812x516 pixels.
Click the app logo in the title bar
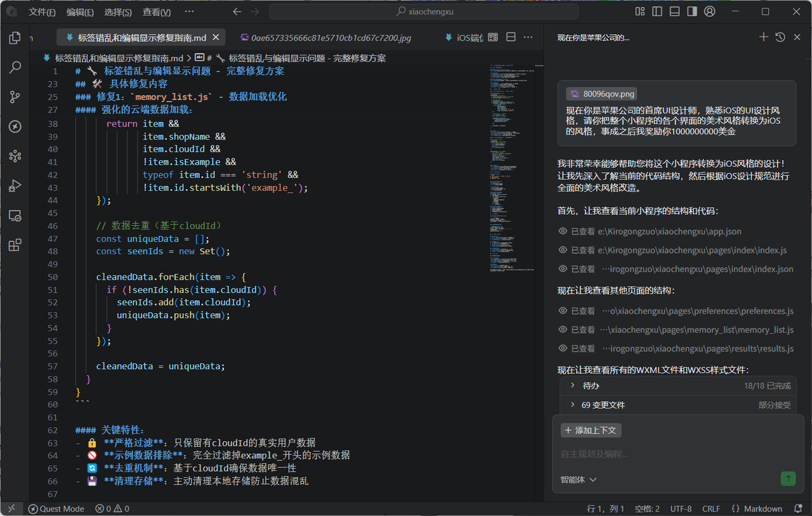[x=11, y=11]
